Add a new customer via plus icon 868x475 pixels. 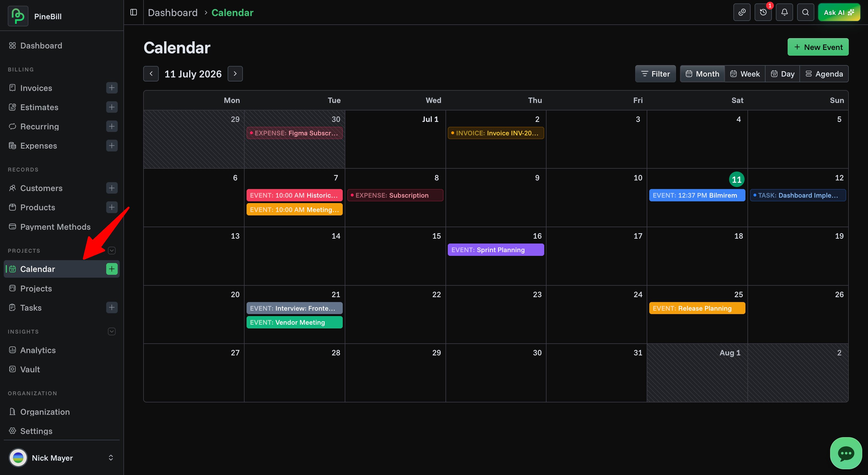pos(112,188)
